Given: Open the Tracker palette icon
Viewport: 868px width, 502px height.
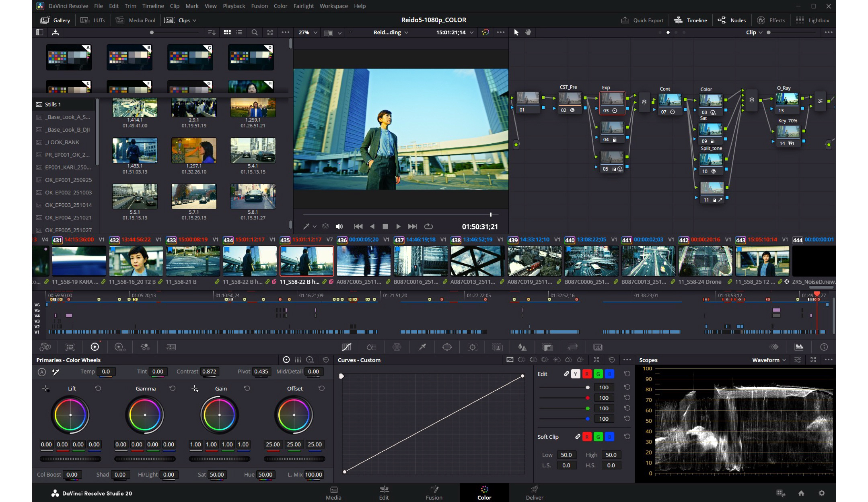Looking at the screenshot, I should click(x=472, y=347).
